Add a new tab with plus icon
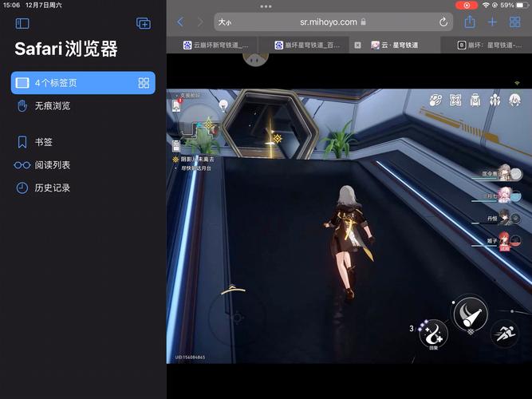Viewport: 532px width, 399px height. [x=492, y=22]
